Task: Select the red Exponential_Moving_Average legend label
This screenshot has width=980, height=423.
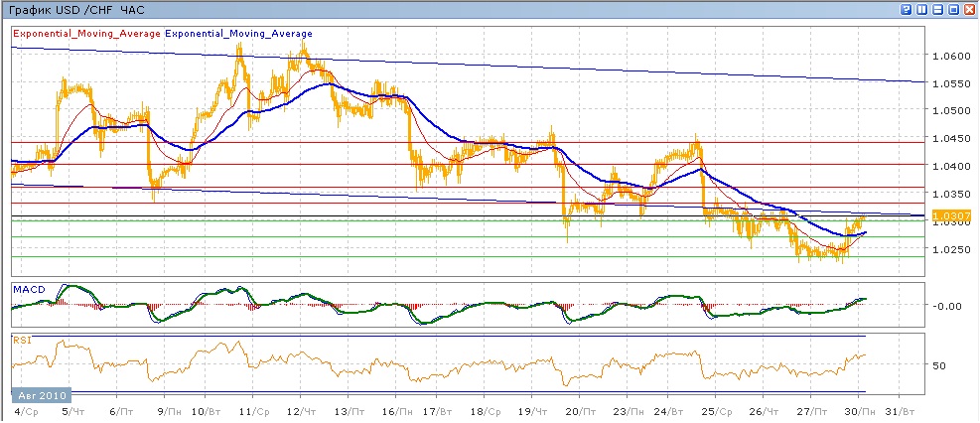Action: click(86, 32)
